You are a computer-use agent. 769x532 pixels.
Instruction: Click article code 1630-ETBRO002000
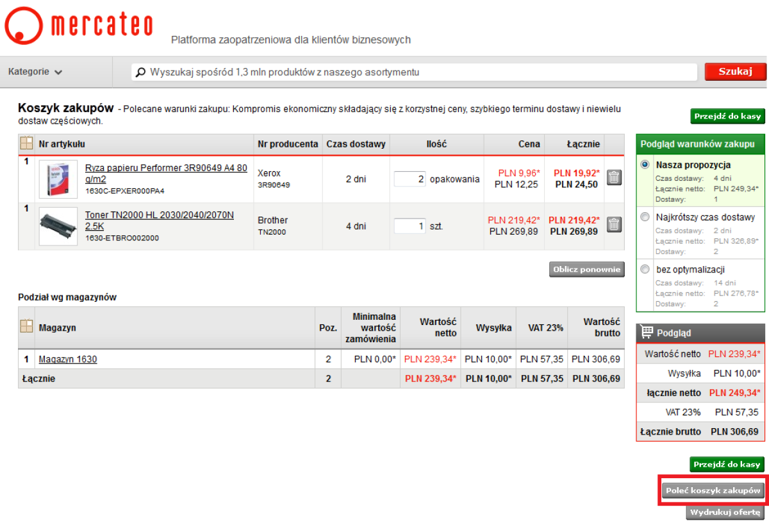coord(122,238)
